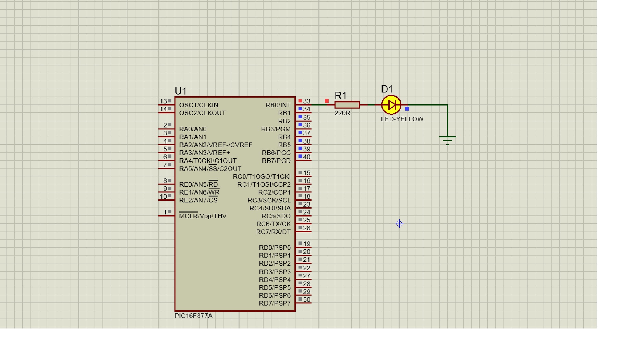Image resolution: width=644 pixels, height=348 pixels.
Task: Click the blue origin crosshair marker
Action: pyautogui.click(x=399, y=224)
